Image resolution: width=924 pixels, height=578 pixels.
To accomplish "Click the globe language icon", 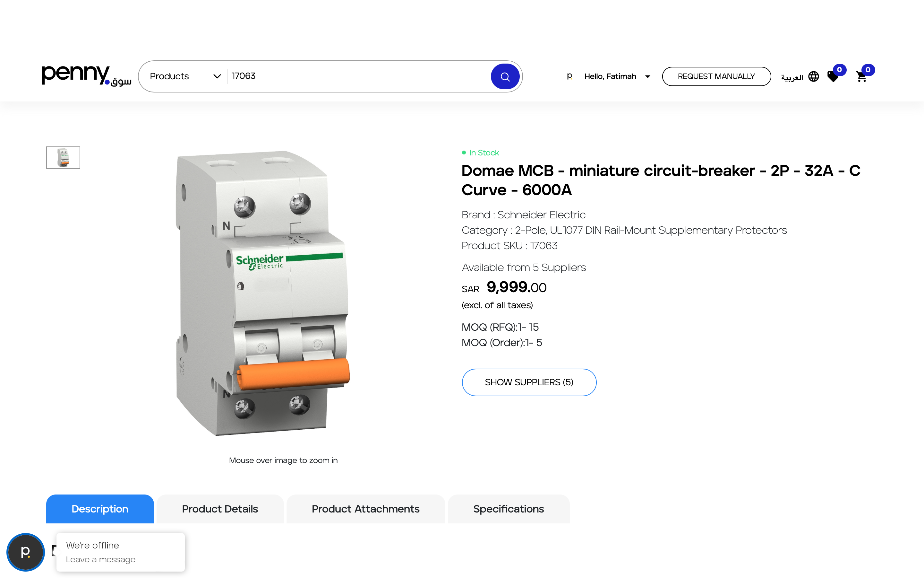I will [x=814, y=76].
